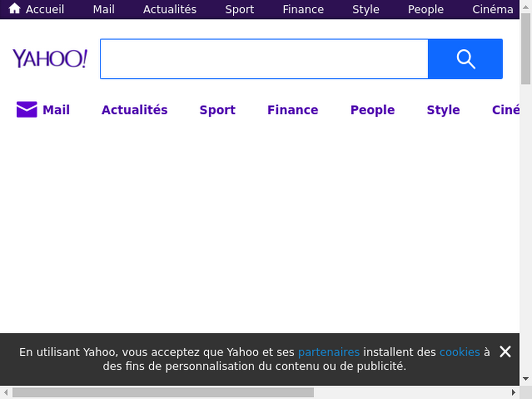532x399 pixels.
Task: Open Finance in the top purple bar
Action: (x=303, y=9)
